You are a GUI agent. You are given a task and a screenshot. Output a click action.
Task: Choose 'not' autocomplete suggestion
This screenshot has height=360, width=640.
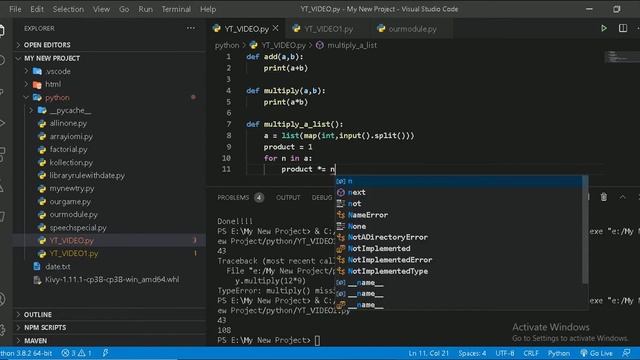click(459, 204)
